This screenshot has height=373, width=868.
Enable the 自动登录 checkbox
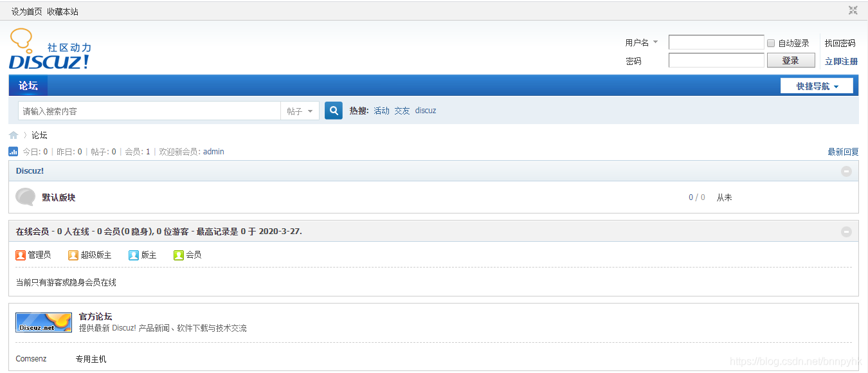pyautogui.click(x=771, y=43)
